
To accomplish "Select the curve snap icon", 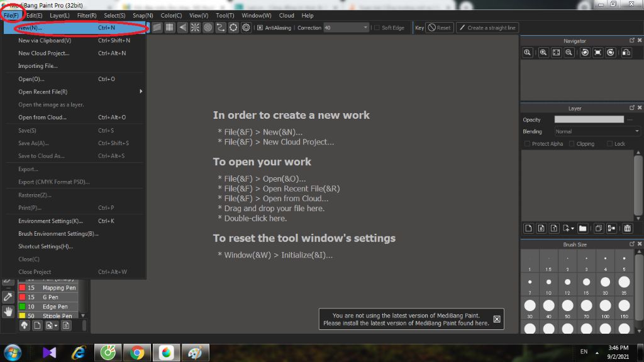I will pyautogui.click(x=221, y=28).
